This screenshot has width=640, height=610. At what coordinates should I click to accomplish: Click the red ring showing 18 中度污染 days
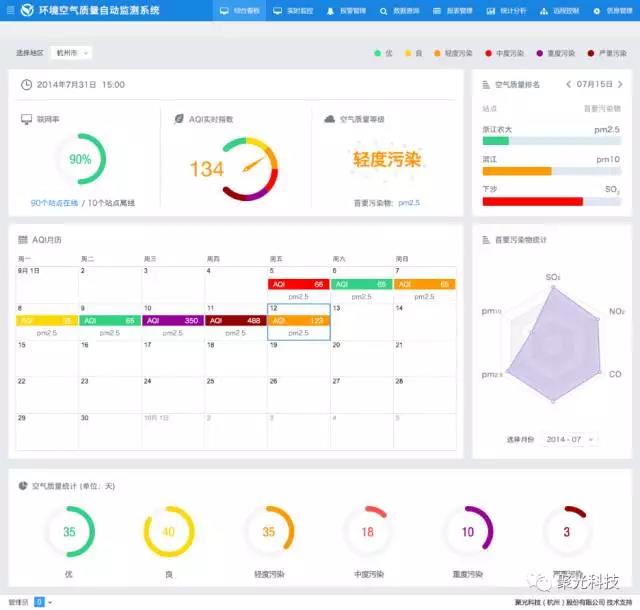click(368, 532)
